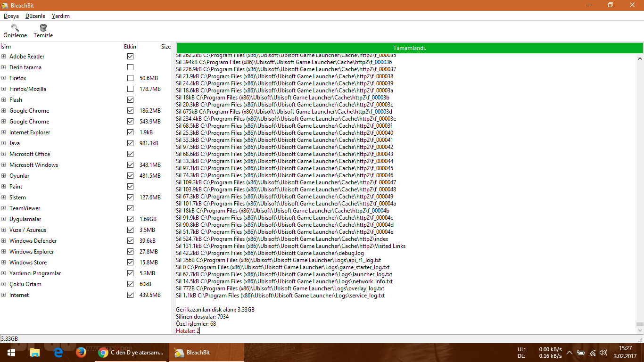Viewport: 644px width, 362px height.
Task: Select the Java row label
Action: [x=15, y=143]
